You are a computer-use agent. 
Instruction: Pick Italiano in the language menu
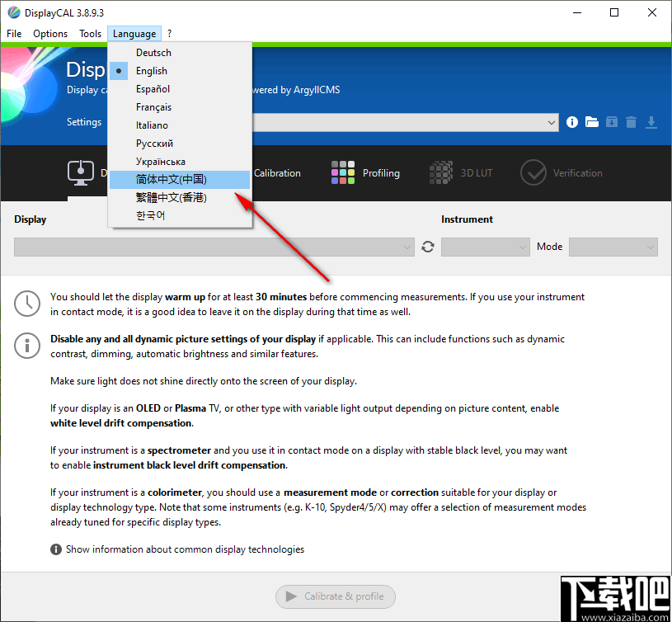coord(180,125)
